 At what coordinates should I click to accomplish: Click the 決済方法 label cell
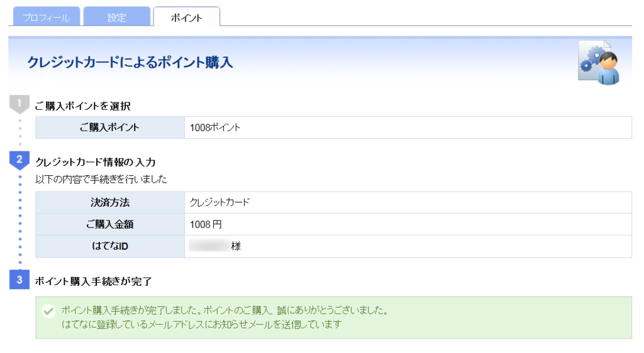click(110, 202)
